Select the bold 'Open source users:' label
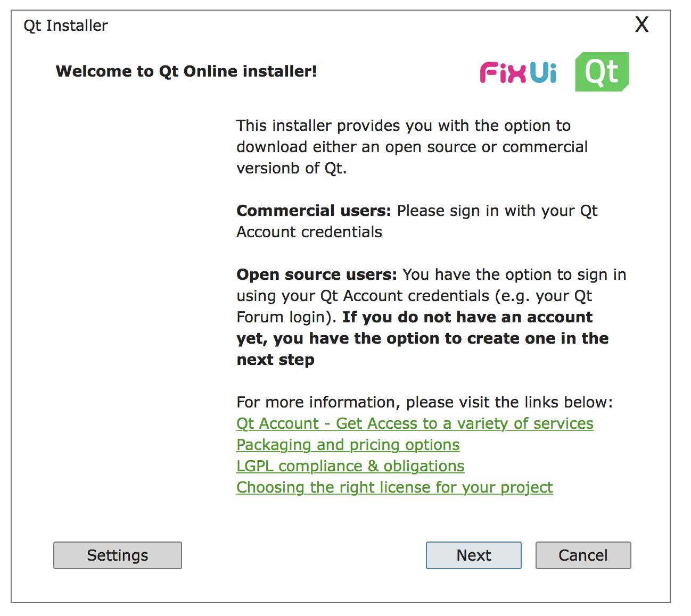 (x=317, y=274)
